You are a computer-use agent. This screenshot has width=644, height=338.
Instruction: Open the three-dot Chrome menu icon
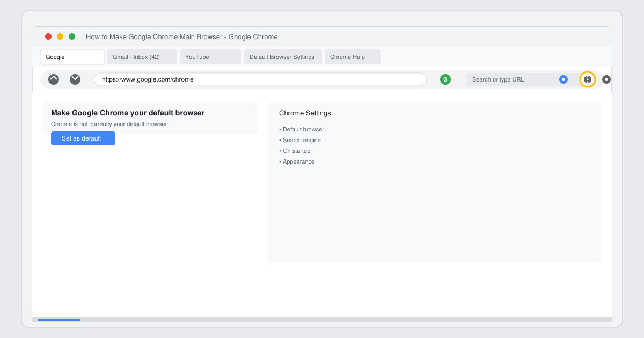point(588,79)
